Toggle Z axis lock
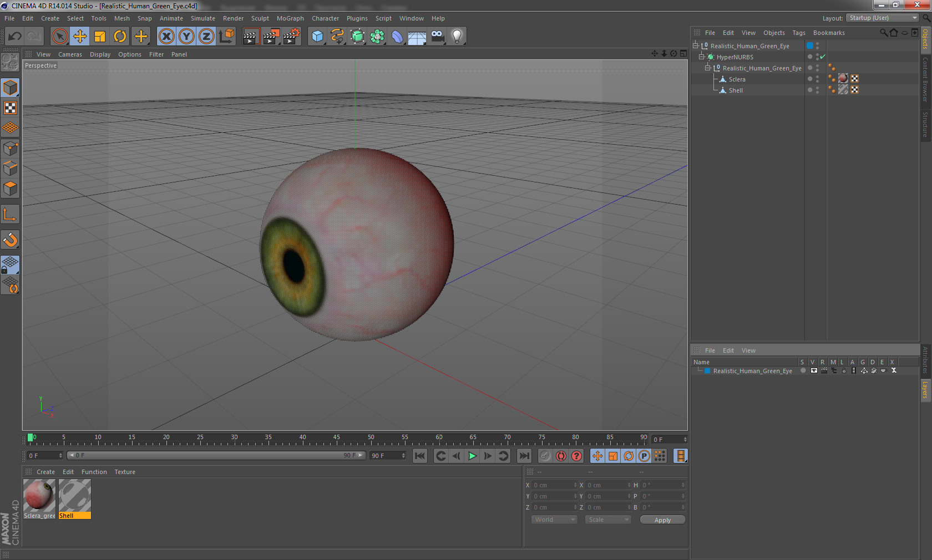The height and width of the screenshot is (560, 932). [x=206, y=37]
